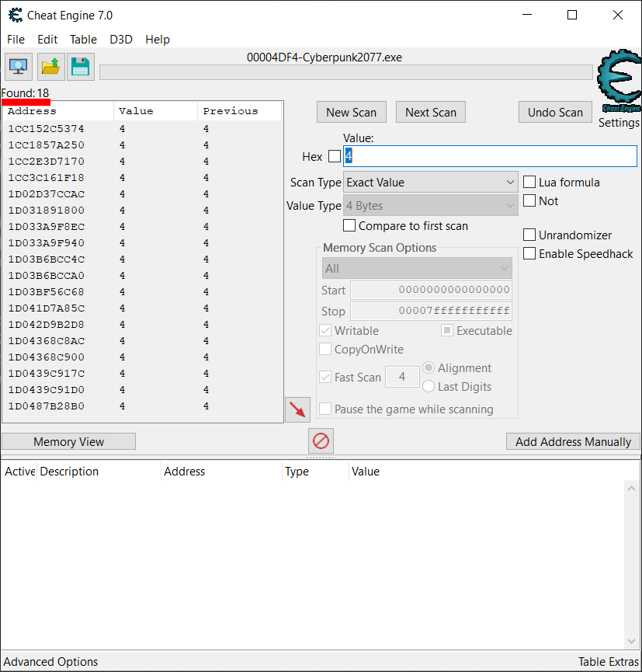Screen dimensions: 642x672
Task: Click the Next Scan button
Action: [431, 112]
